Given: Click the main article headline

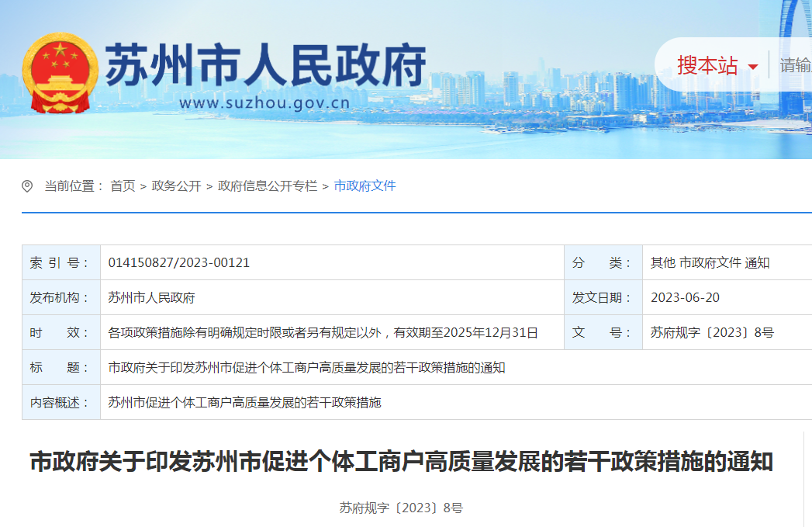Looking at the screenshot, I should 401,462.
